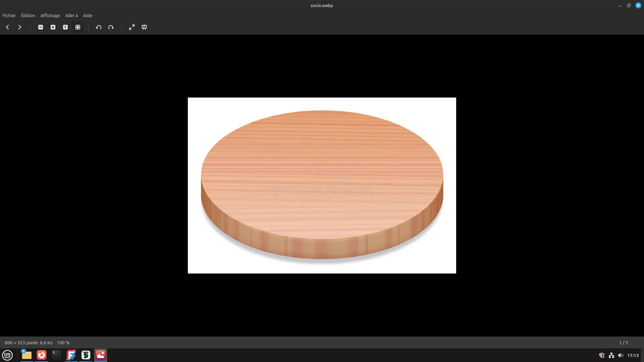Open the Aller à menu
The image size is (644, 362).
[71, 15]
